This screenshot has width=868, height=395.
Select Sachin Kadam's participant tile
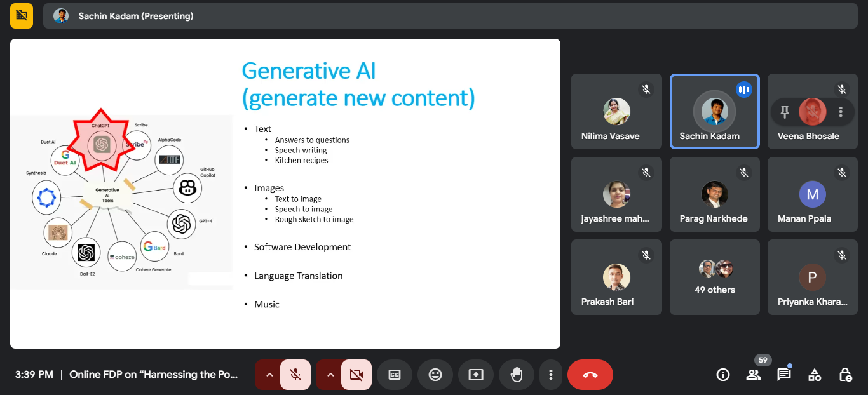[x=715, y=112]
